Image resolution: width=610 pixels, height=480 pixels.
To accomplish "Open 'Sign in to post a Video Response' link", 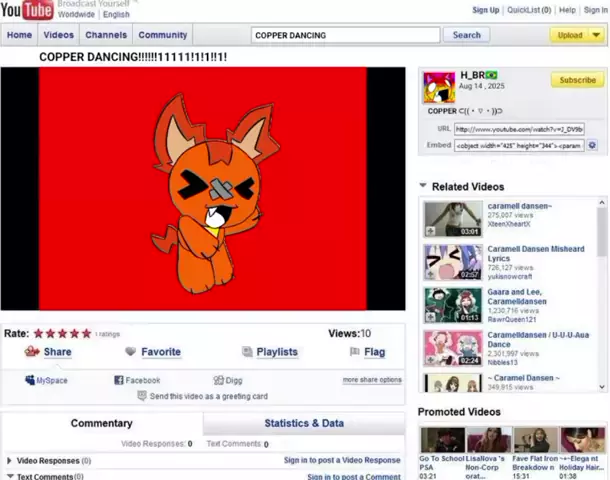I will (342, 461).
